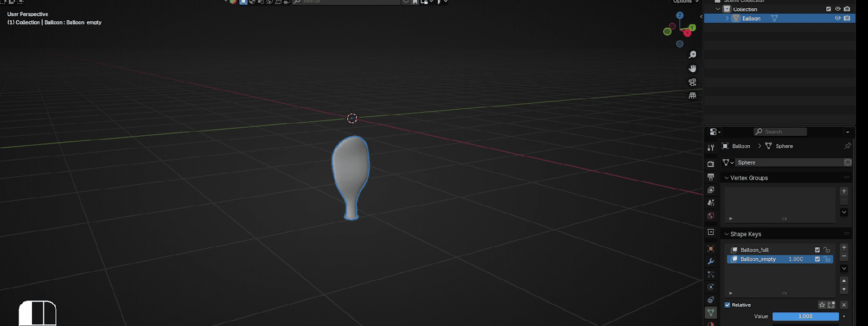Open the Physics properties tab icon
The height and width of the screenshot is (326, 868).
[x=711, y=287]
